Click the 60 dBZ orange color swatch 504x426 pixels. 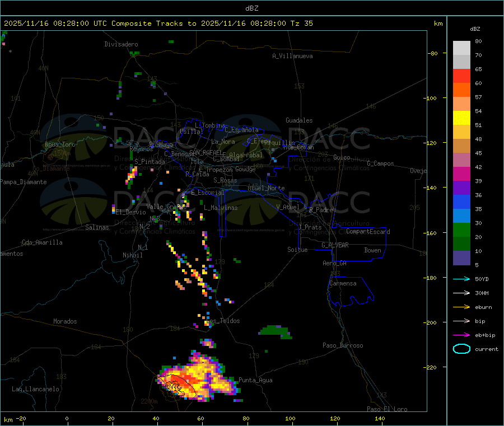coord(461,90)
